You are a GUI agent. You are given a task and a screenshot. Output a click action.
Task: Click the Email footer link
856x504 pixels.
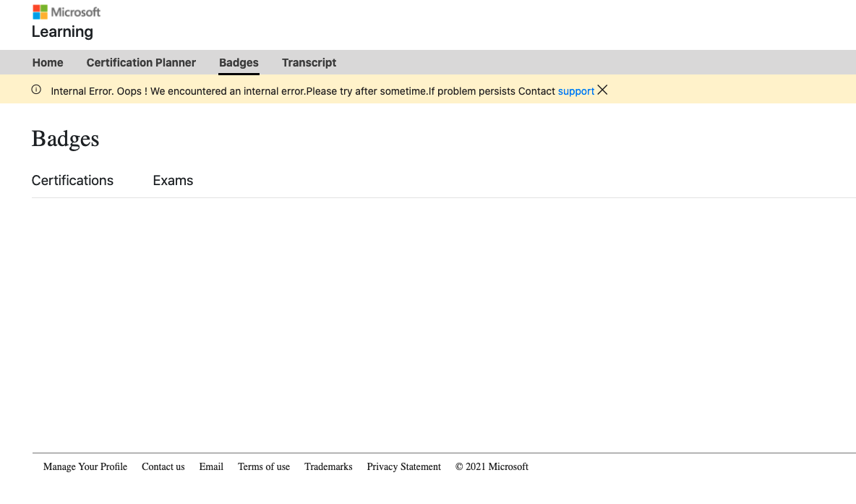(211, 467)
